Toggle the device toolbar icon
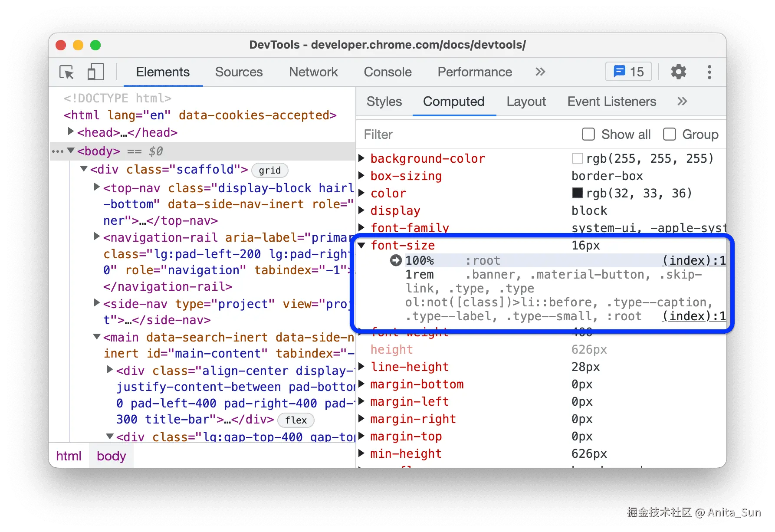 click(95, 72)
